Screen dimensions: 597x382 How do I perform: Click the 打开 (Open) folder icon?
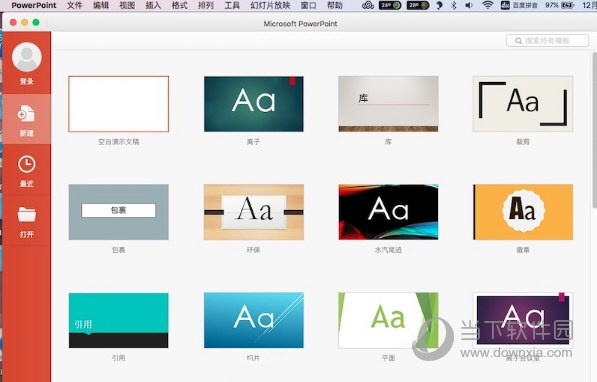(x=27, y=214)
